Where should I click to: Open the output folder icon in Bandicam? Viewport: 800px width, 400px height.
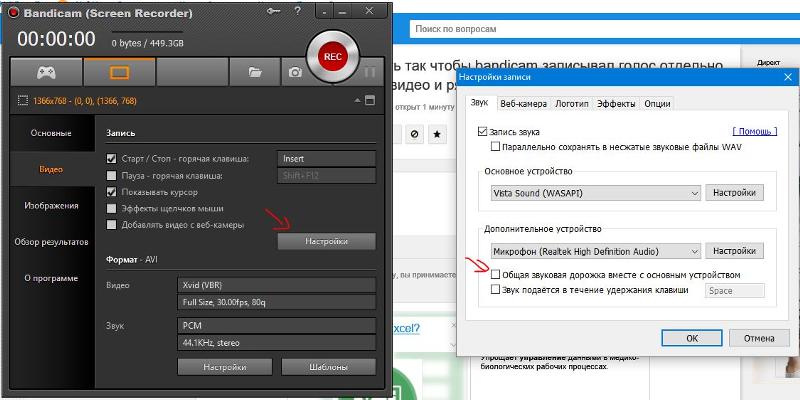pyautogui.click(x=255, y=72)
